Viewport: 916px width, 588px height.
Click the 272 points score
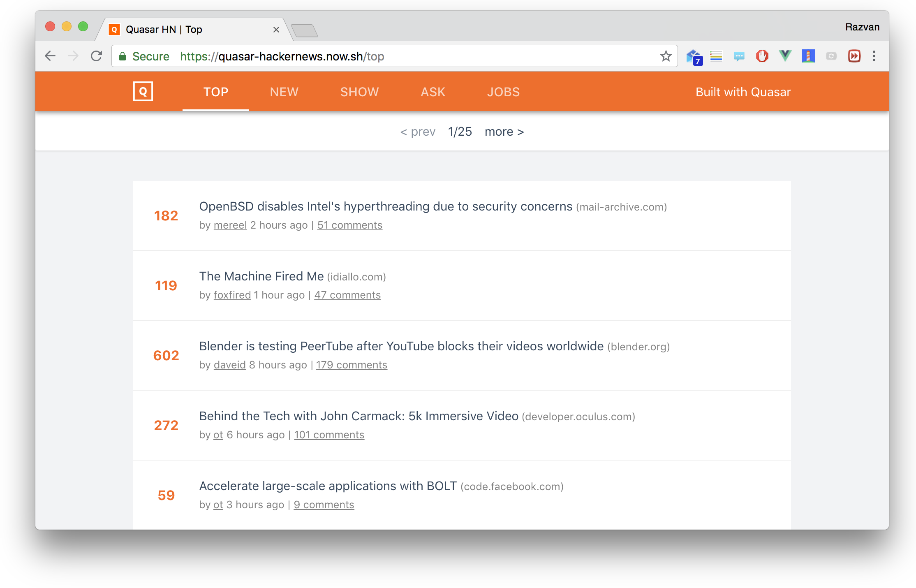pyautogui.click(x=166, y=425)
